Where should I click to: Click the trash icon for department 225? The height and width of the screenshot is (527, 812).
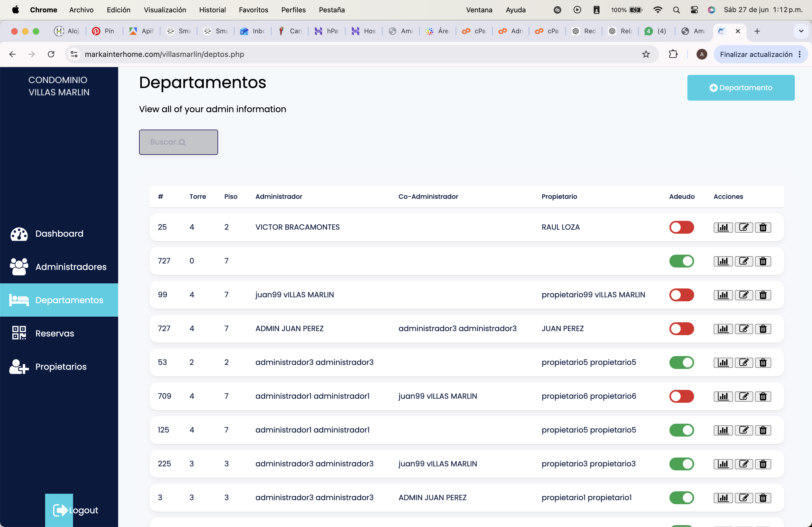coord(763,464)
